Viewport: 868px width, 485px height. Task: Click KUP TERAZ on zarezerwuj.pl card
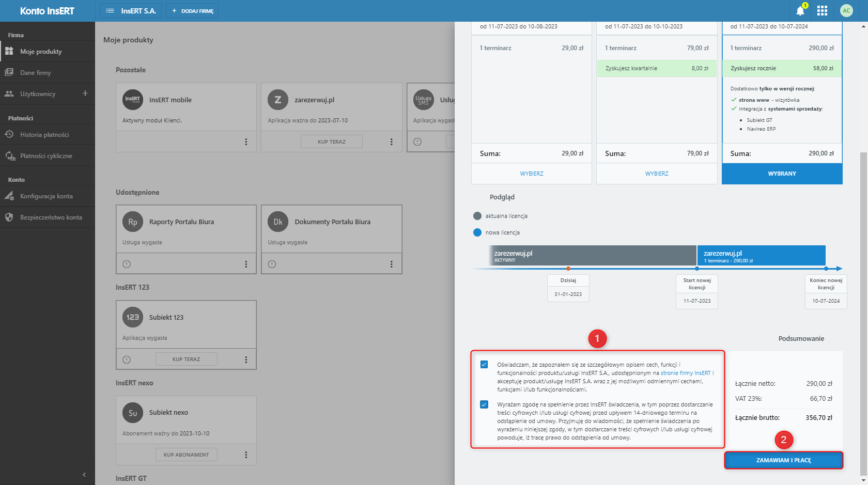332,142
